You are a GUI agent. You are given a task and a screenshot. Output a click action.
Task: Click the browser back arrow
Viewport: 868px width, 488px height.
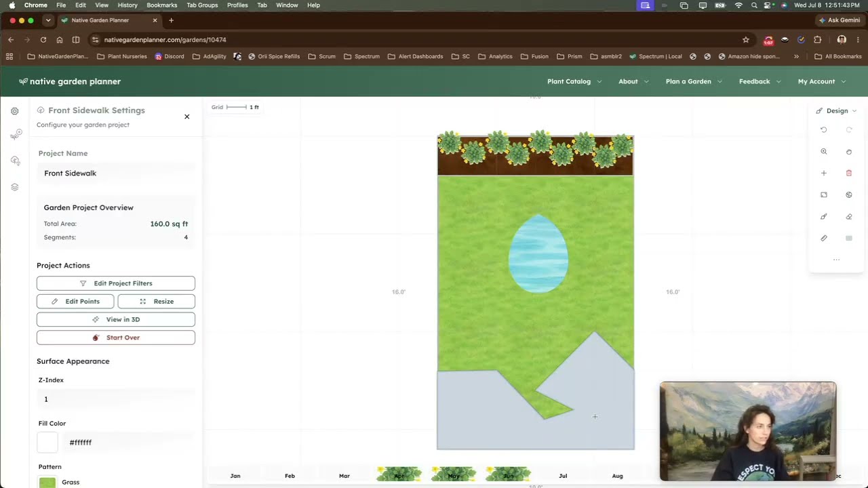click(11, 40)
